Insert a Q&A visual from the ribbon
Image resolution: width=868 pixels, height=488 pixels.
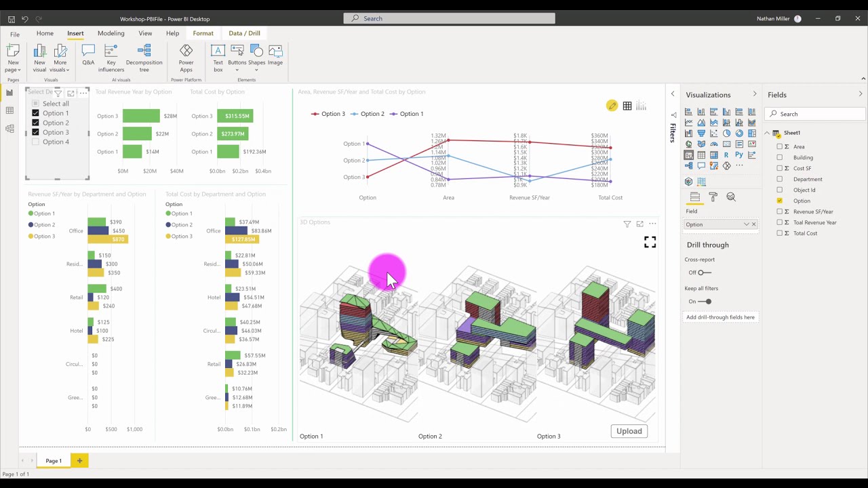click(x=88, y=54)
